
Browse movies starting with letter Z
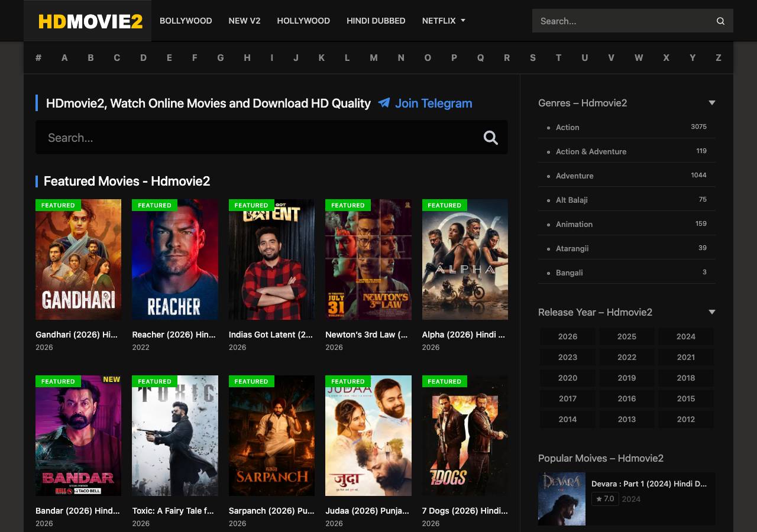point(719,57)
